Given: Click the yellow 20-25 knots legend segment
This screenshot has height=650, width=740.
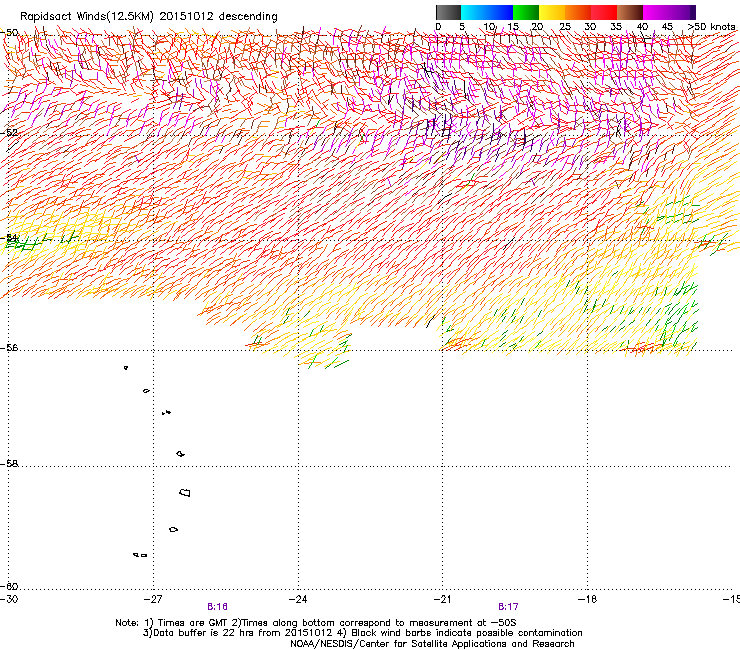Looking at the screenshot, I should click(552, 12).
